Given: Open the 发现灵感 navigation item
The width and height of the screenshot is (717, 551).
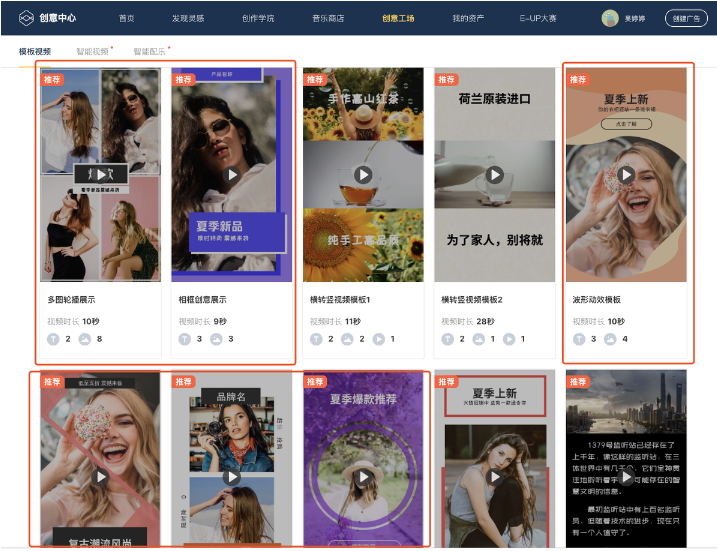Looking at the screenshot, I should tap(187, 18).
